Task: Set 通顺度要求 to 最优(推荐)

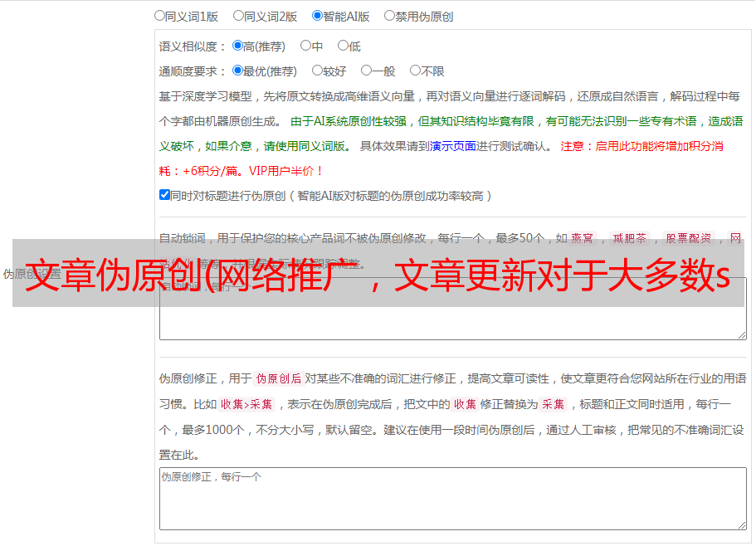Action: click(x=237, y=71)
